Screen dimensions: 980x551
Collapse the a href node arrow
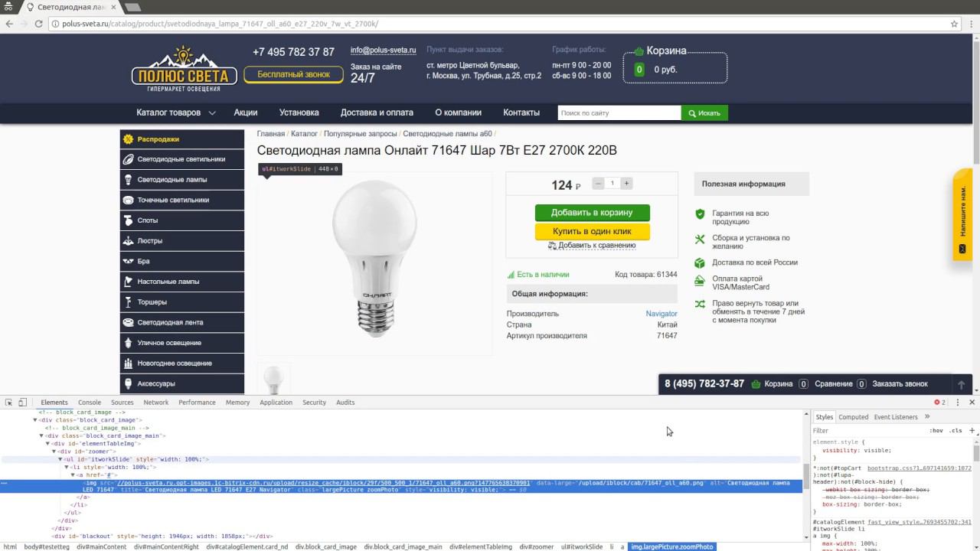coord(73,475)
